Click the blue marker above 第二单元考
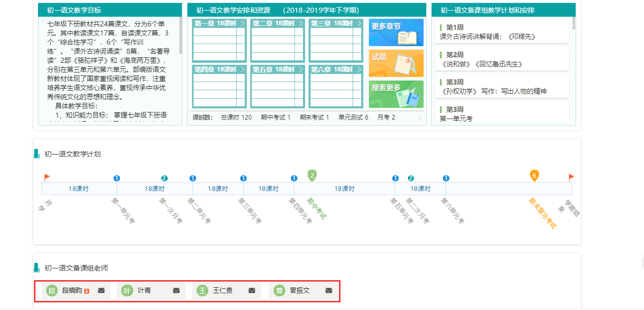644x310 pixels. (x=193, y=178)
